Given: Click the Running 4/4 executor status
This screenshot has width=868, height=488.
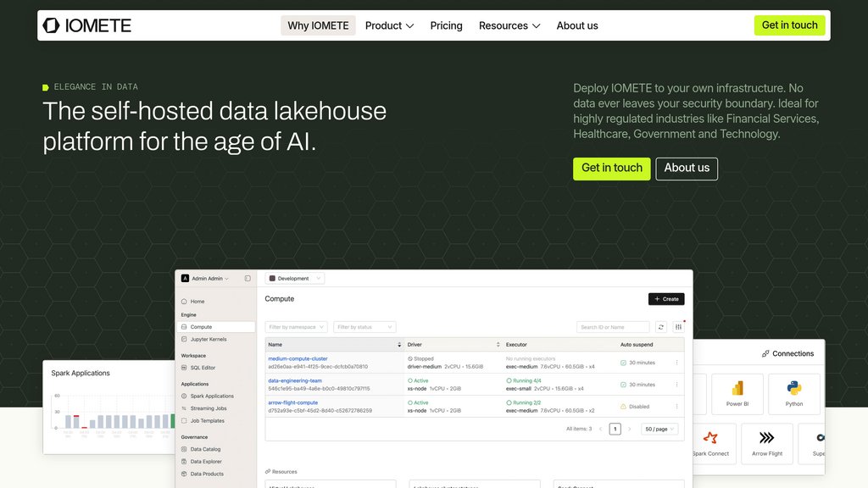Looking at the screenshot, I should (x=524, y=380).
